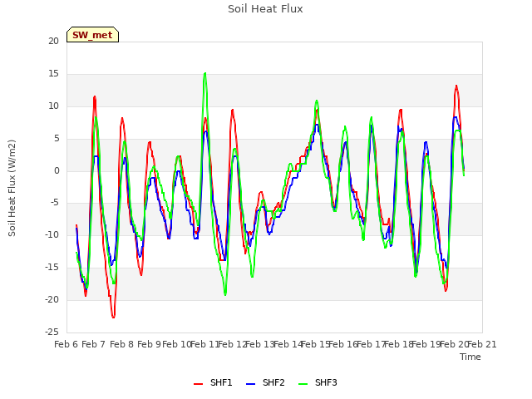Click the SW_met annotation label
This screenshot has height=399, width=532.
[92, 35]
